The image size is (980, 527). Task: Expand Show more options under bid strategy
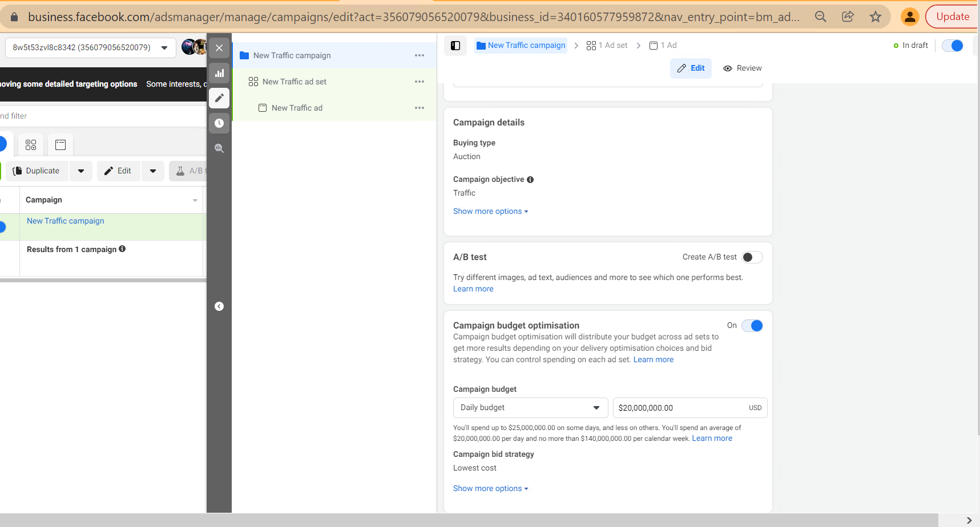490,488
